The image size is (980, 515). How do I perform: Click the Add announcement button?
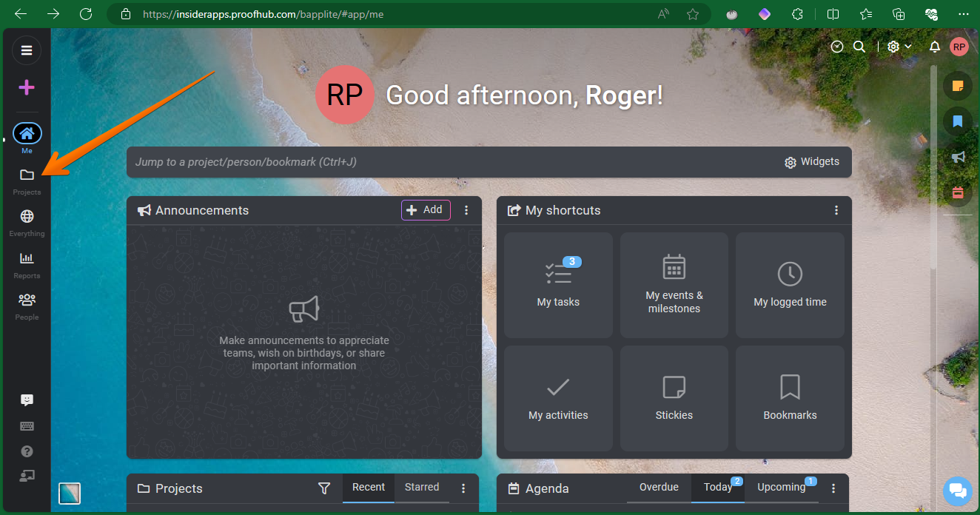[x=426, y=210]
